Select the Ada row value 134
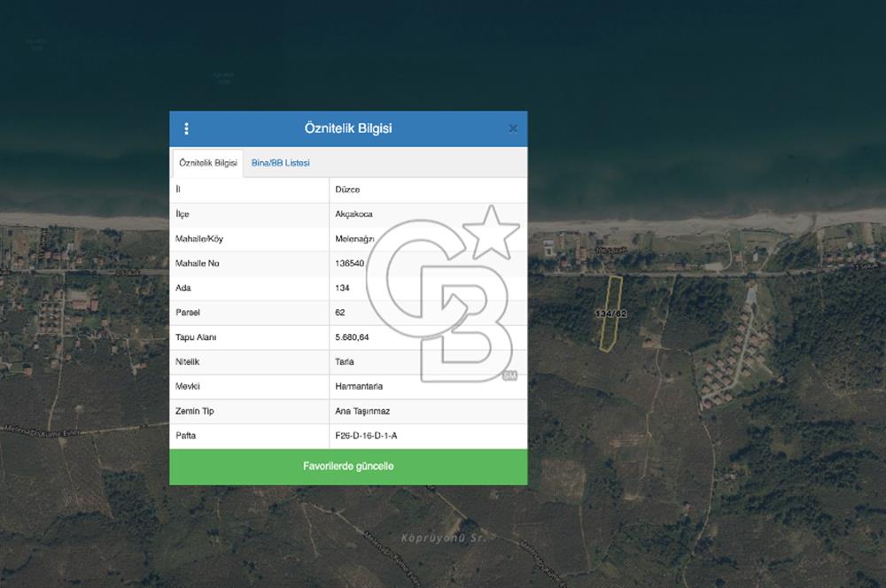This screenshot has width=886, height=588. (x=342, y=288)
